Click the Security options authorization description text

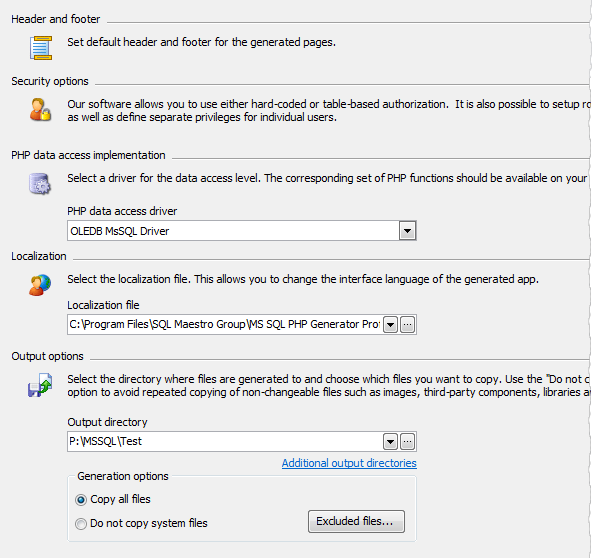(329, 111)
